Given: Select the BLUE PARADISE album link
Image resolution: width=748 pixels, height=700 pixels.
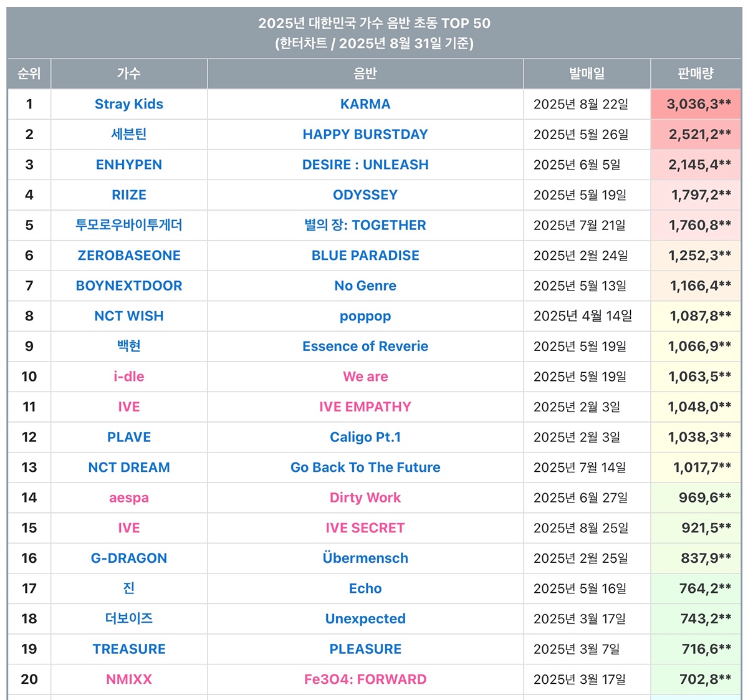Looking at the screenshot, I should [x=365, y=256].
